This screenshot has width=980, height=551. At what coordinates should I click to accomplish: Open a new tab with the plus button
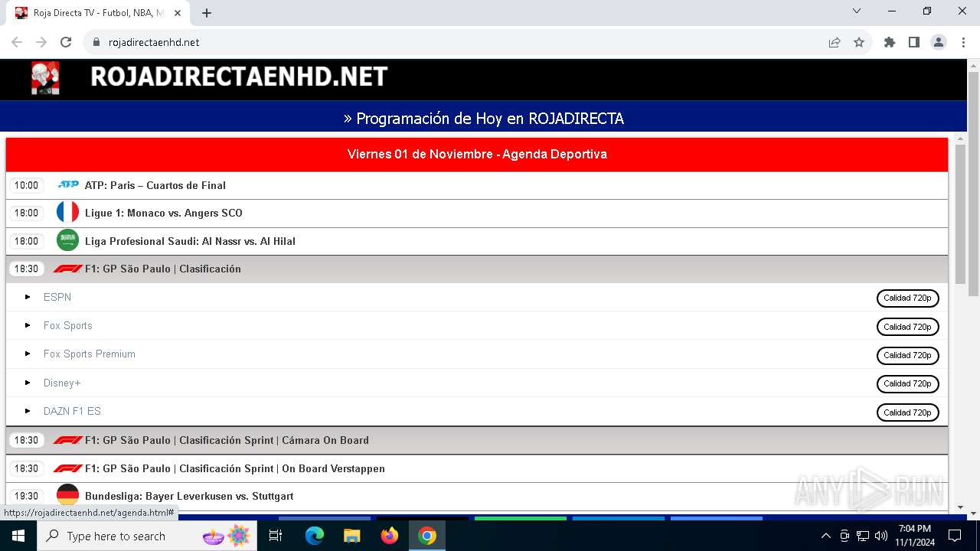pyautogui.click(x=207, y=13)
